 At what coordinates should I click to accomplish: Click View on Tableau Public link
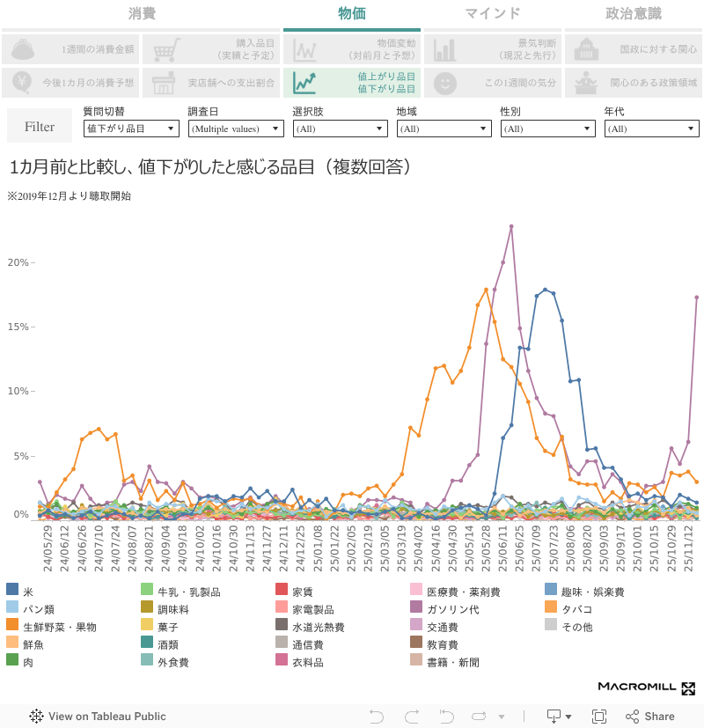click(x=98, y=717)
